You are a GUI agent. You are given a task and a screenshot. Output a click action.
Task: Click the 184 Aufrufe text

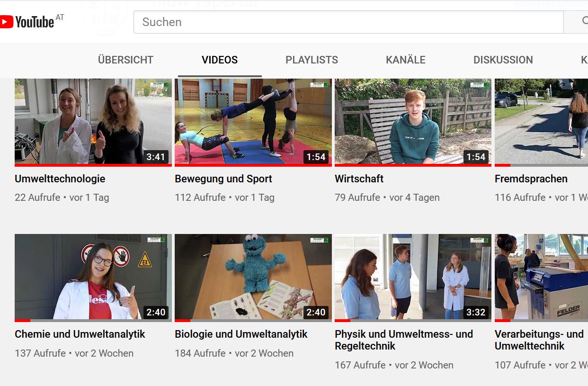tap(200, 353)
